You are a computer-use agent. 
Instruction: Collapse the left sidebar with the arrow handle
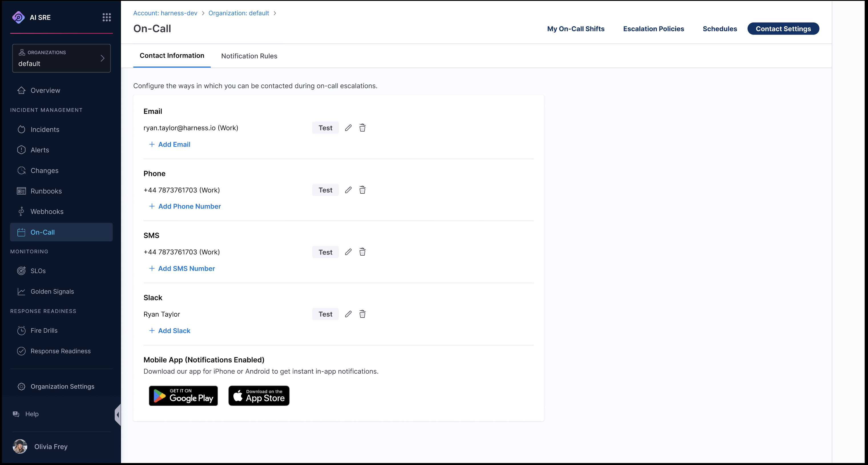click(x=118, y=415)
